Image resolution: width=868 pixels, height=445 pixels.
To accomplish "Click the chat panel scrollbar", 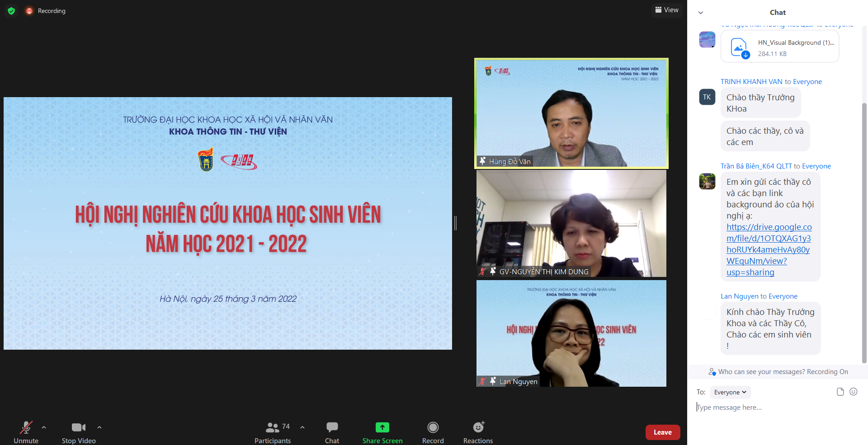I will coord(864,233).
